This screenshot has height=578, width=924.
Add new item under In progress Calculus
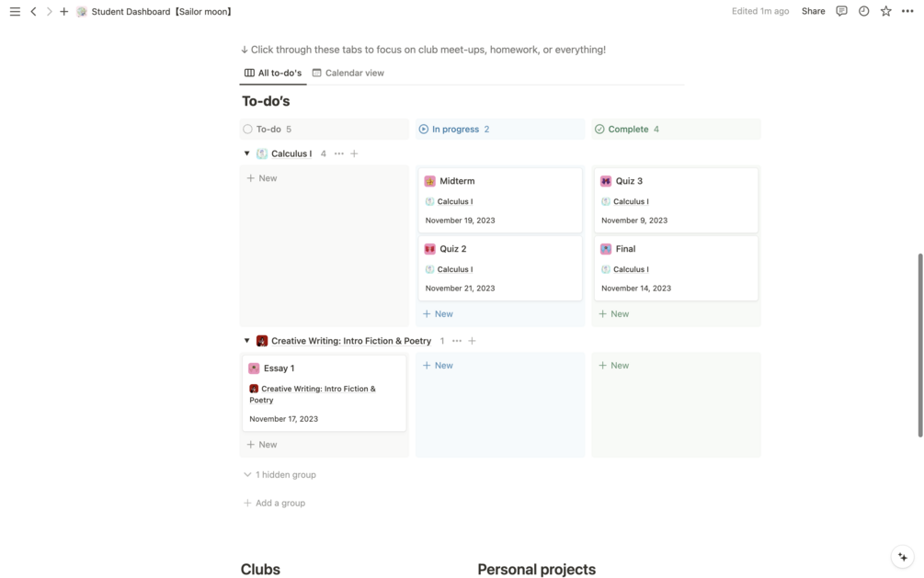click(x=438, y=314)
